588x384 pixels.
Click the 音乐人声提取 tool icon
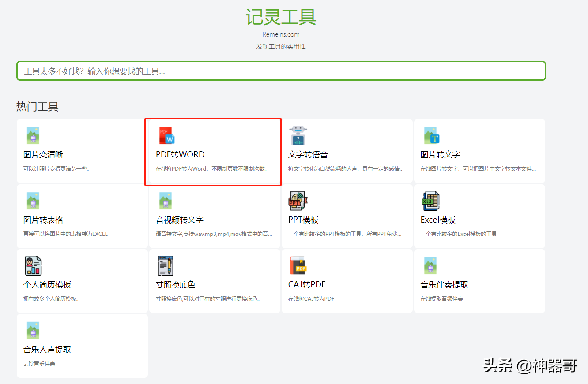33,330
